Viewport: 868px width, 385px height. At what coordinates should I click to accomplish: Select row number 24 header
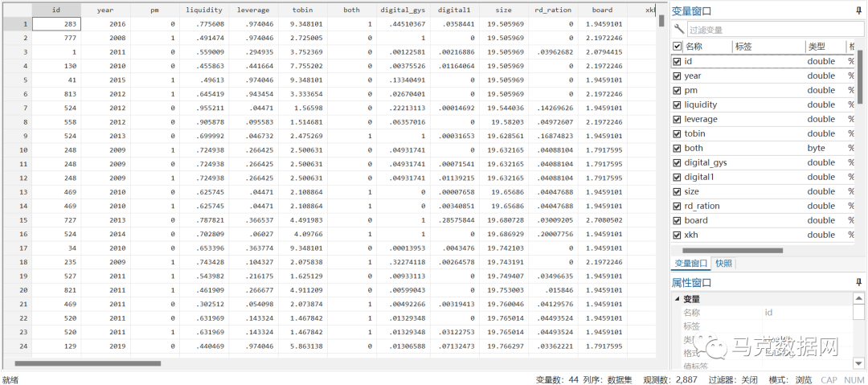(17, 346)
